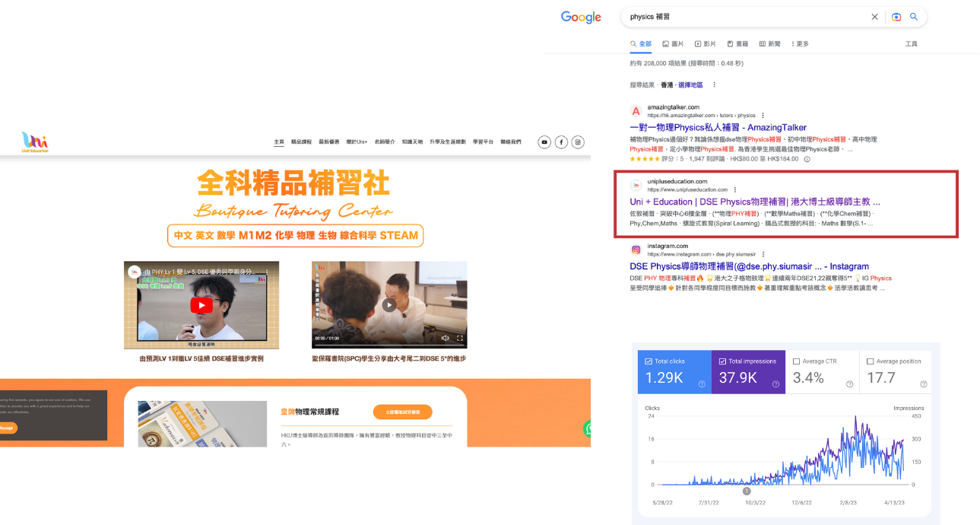Play the YouTube video with red button

tap(201, 305)
